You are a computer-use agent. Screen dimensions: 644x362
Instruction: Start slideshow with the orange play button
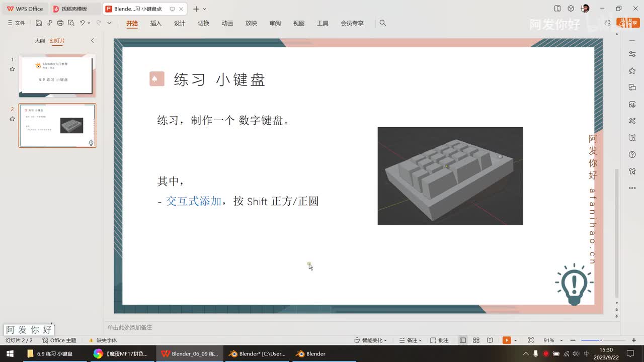point(507,340)
